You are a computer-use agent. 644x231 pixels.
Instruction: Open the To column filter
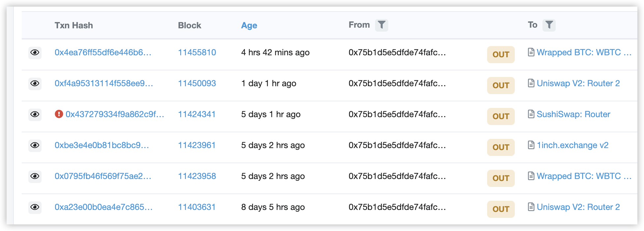[x=549, y=25]
